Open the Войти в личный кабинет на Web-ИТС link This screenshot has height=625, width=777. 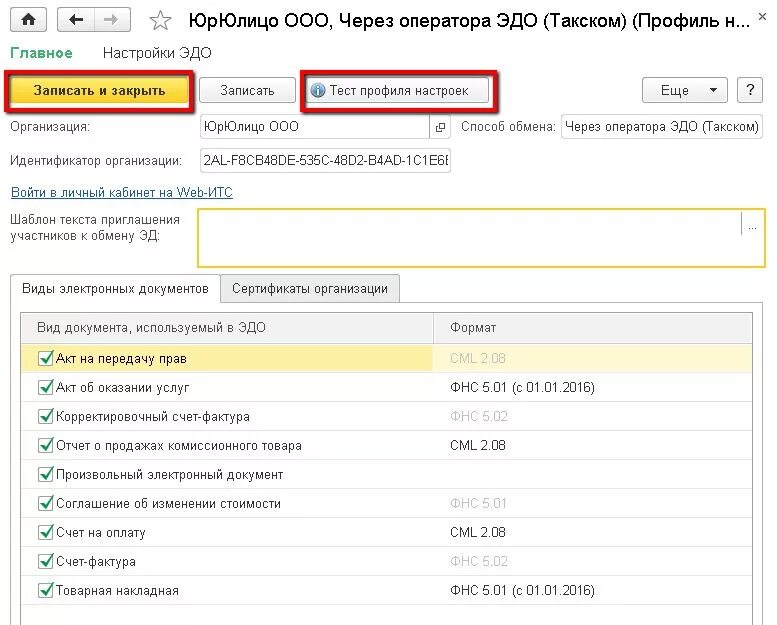pyautogui.click(x=122, y=192)
